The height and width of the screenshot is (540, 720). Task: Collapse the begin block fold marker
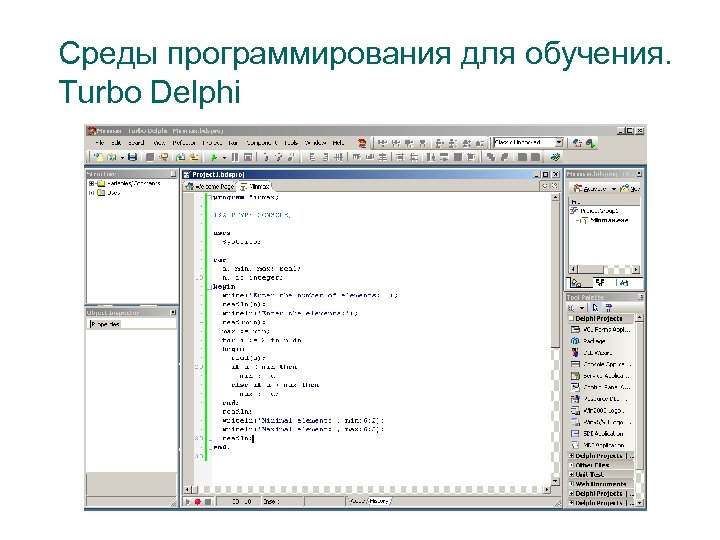[209, 287]
